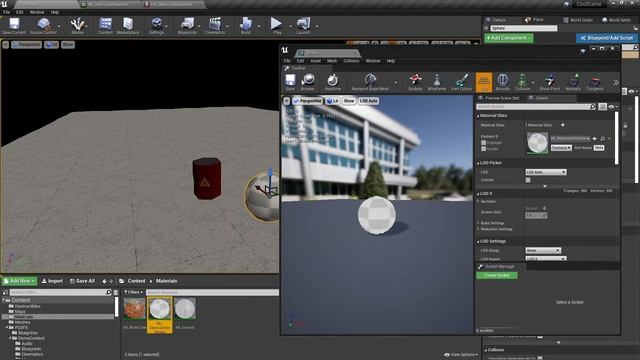Viewport: 640px width, 360px height.
Task: Open Mesh menu in mesh editor
Action: (x=332, y=61)
